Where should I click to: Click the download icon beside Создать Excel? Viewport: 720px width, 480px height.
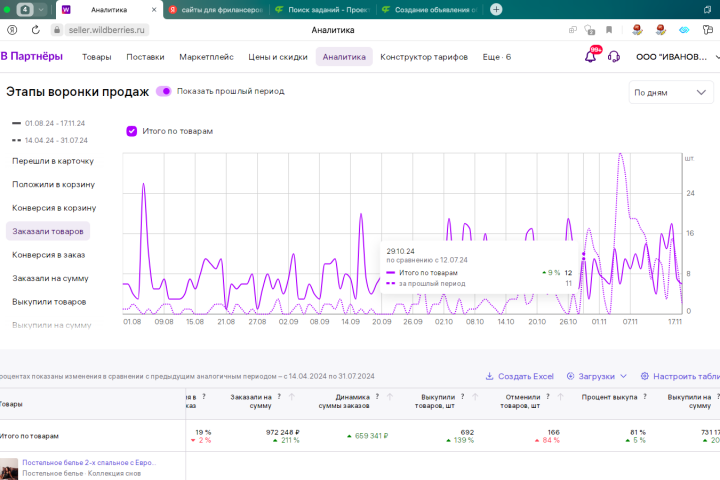pos(489,376)
